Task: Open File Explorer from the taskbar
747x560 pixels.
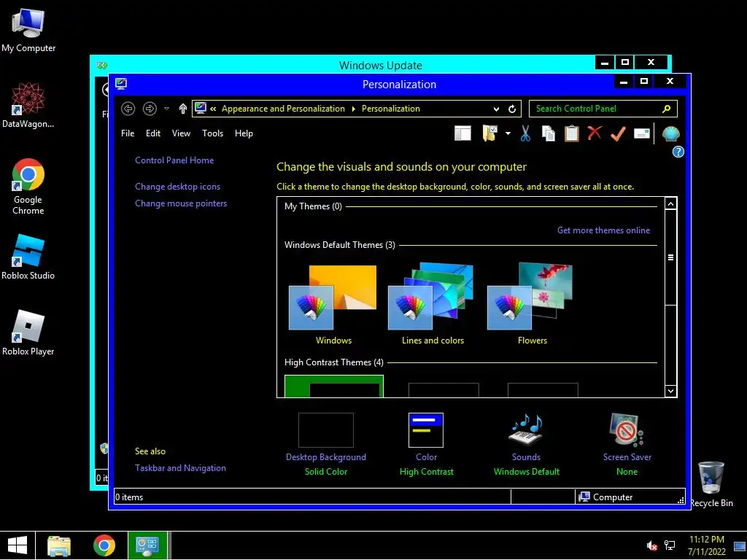Action: [59, 545]
